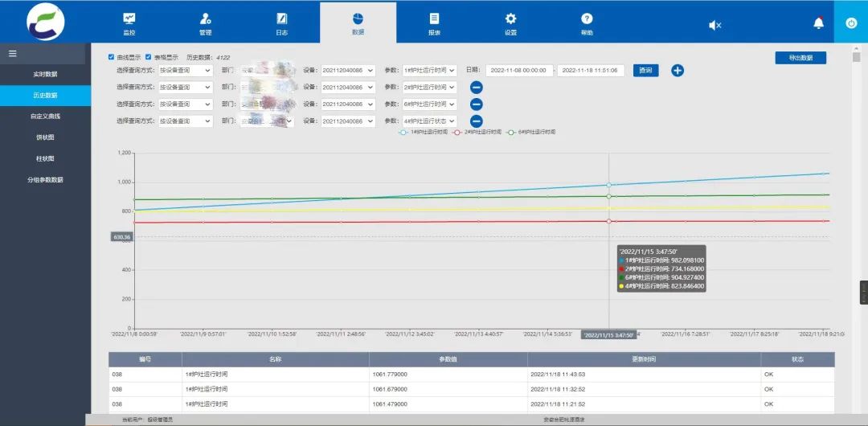Add a query row with plus icon

pyautogui.click(x=678, y=71)
